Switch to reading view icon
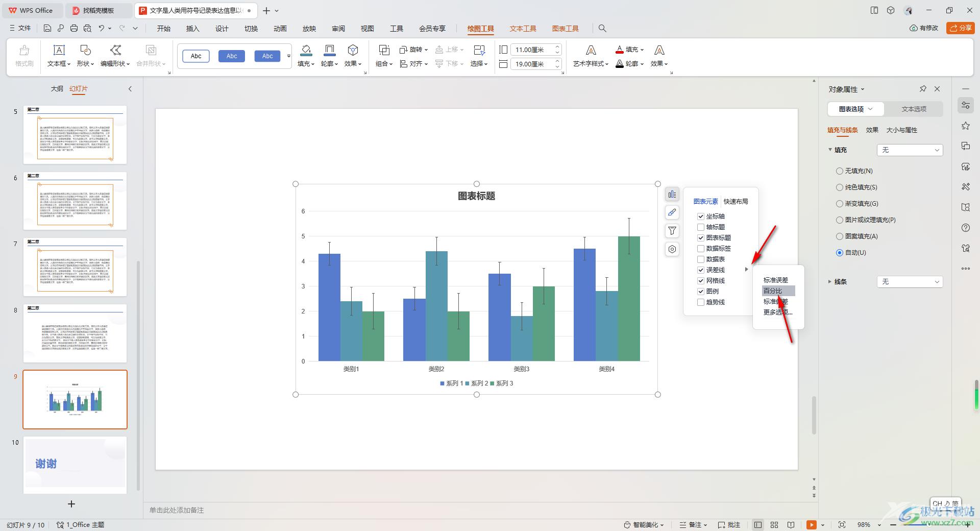This screenshot has width=980, height=531. pyautogui.click(x=791, y=525)
